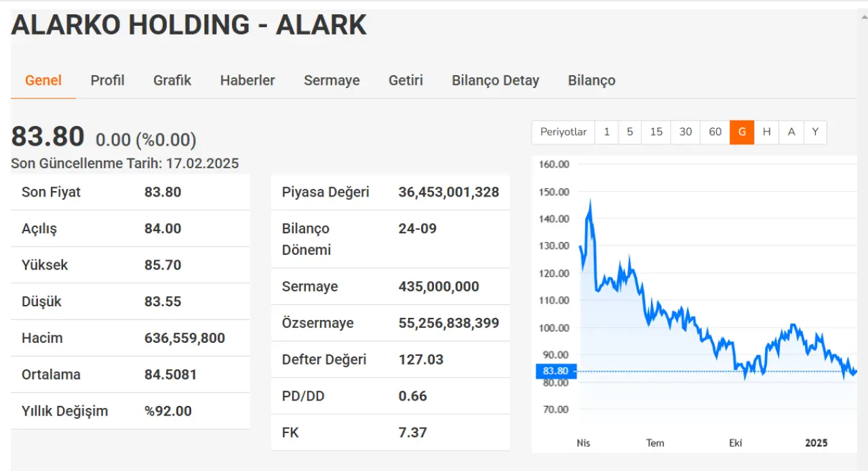The image size is (868, 471).
Task: Open the Sermaye tab
Action: [x=332, y=80]
